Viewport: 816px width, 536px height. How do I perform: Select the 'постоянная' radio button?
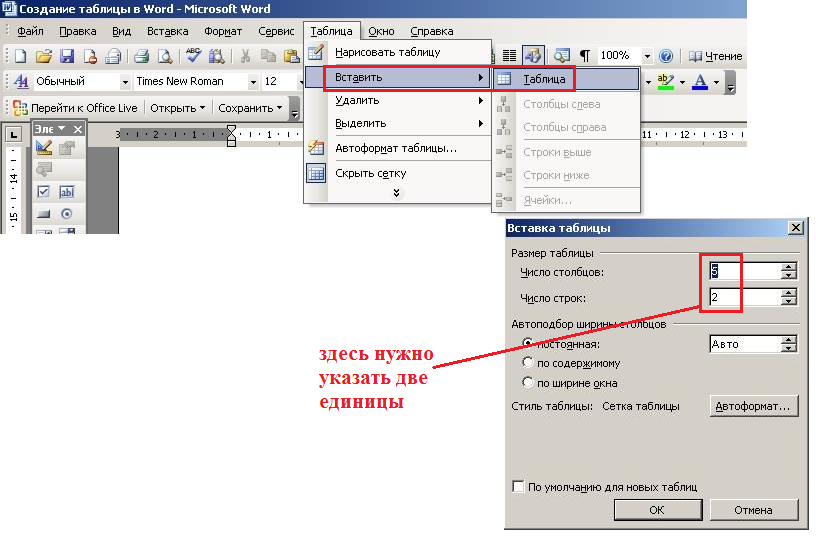[528, 344]
